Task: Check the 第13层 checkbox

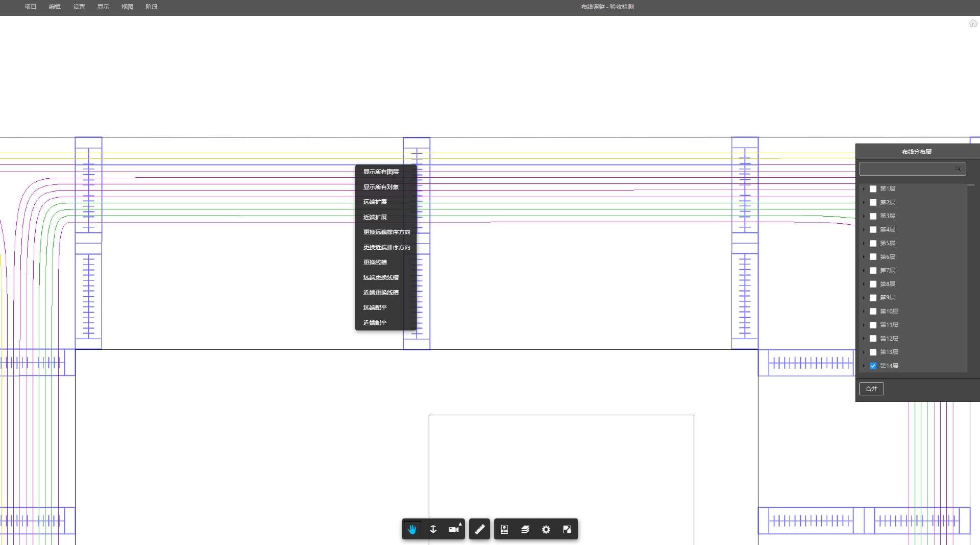Action: point(873,352)
